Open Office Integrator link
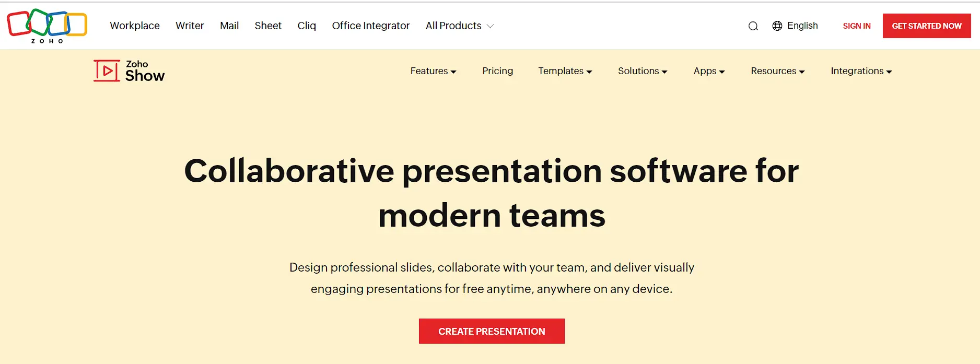 [371, 26]
